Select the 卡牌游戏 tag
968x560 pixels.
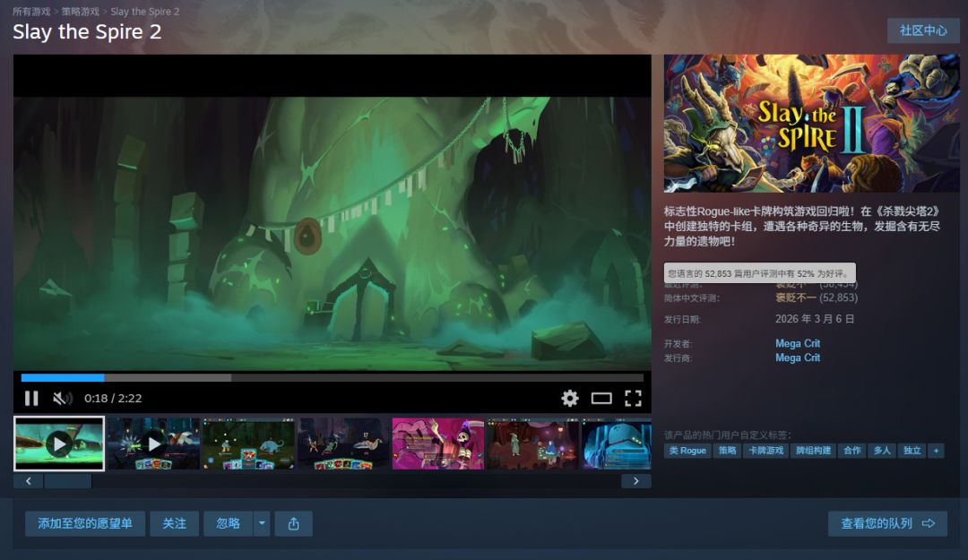pyautogui.click(x=766, y=451)
